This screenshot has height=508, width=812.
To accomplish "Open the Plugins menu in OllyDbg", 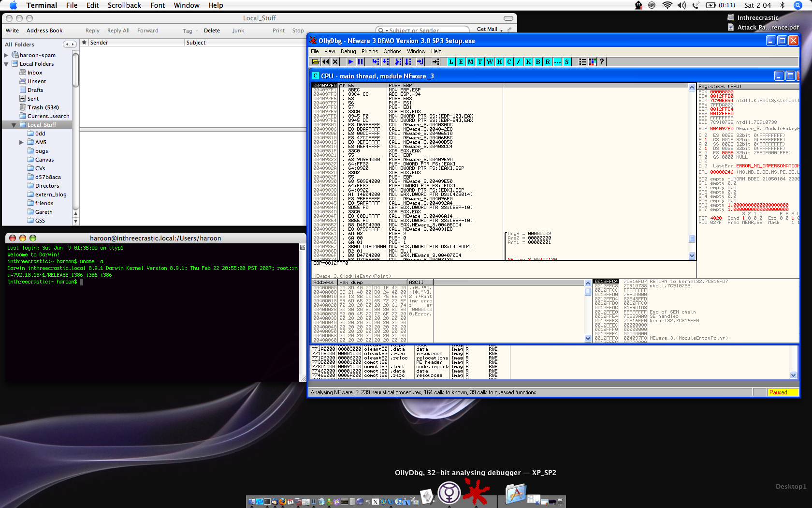I will 370,51.
